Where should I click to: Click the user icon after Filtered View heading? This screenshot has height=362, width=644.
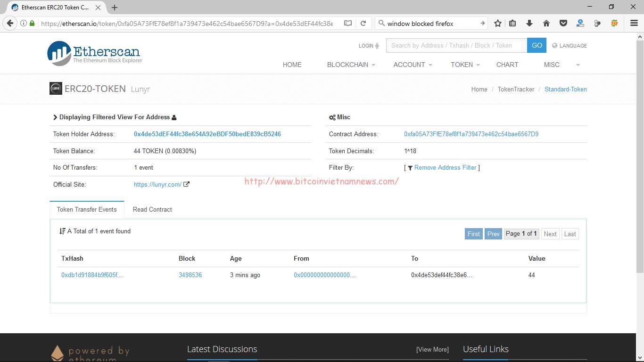[x=174, y=117]
